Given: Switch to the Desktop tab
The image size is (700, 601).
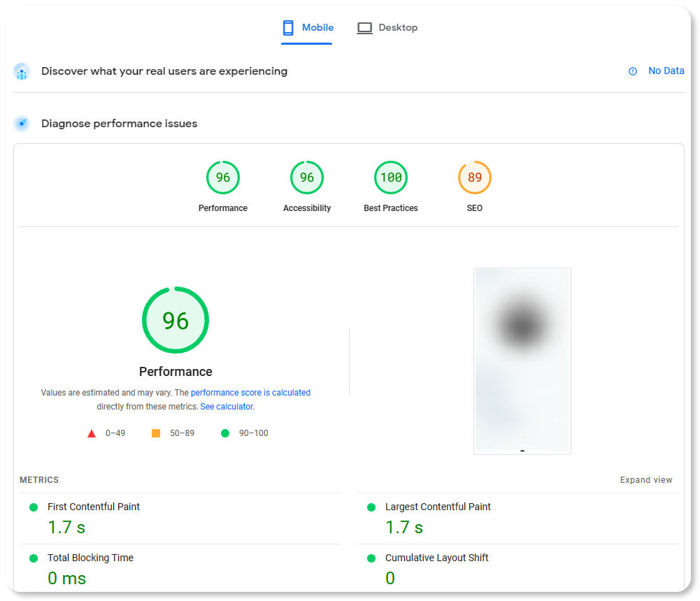Looking at the screenshot, I should tap(387, 28).
